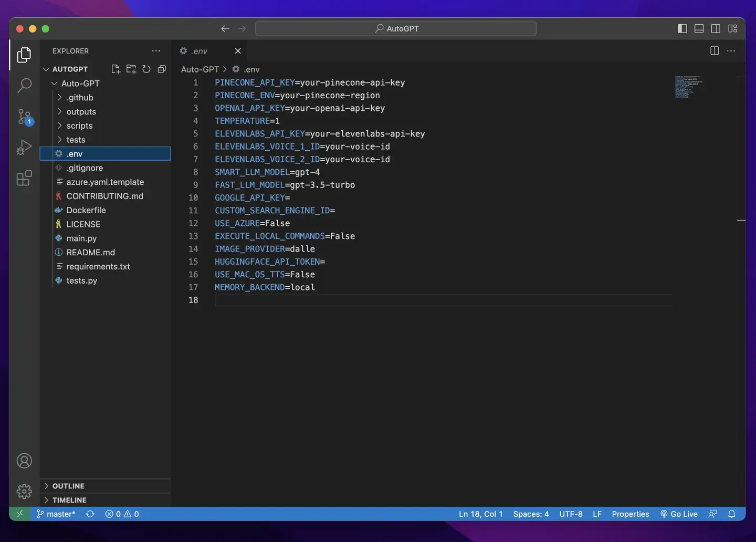756x542 pixels.
Task: Expand the TIMELINE section
Action: 105,500
